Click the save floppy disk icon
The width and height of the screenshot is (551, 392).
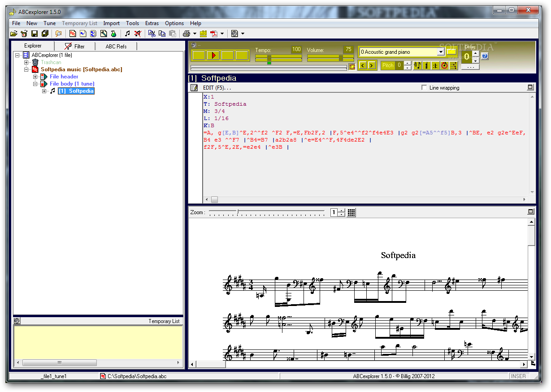[34, 34]
